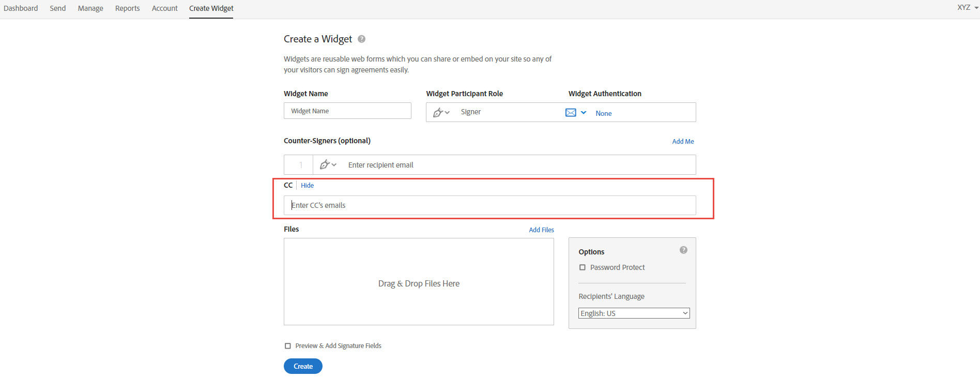Screen dimensions: 980x392
Task: Click the Enter CC's emails field
Action: (x=489, y=205)
